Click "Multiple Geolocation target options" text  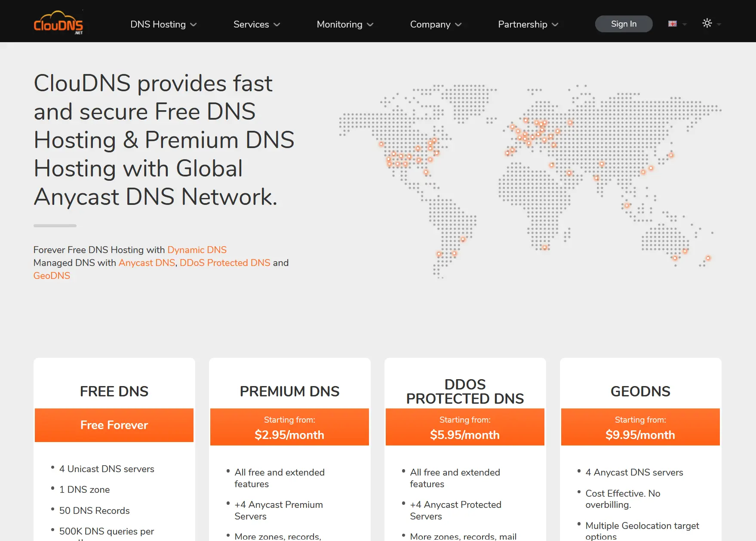point(642,531)
